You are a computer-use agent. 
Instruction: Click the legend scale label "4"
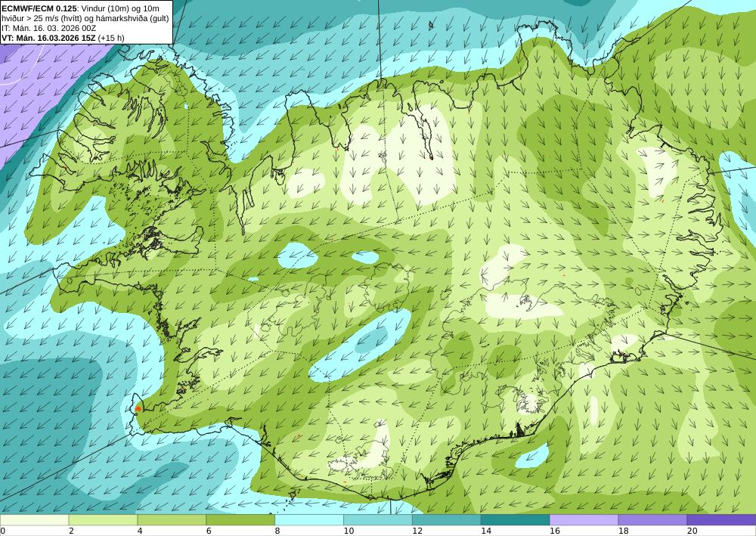click(x=140, y=531)
